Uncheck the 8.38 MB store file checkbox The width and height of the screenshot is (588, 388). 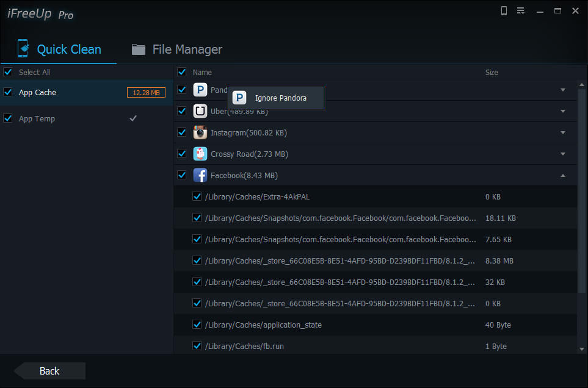197,260
